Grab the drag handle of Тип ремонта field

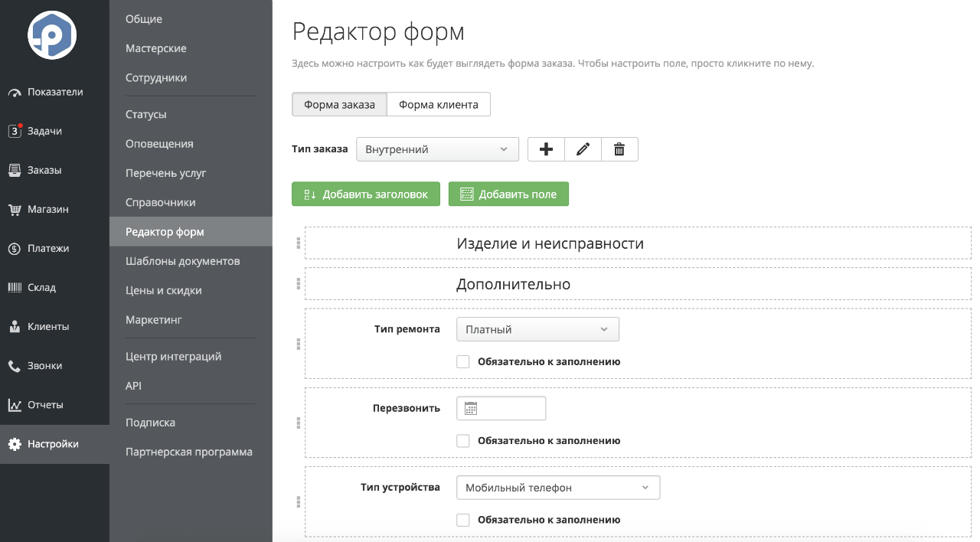pos(299,344)
